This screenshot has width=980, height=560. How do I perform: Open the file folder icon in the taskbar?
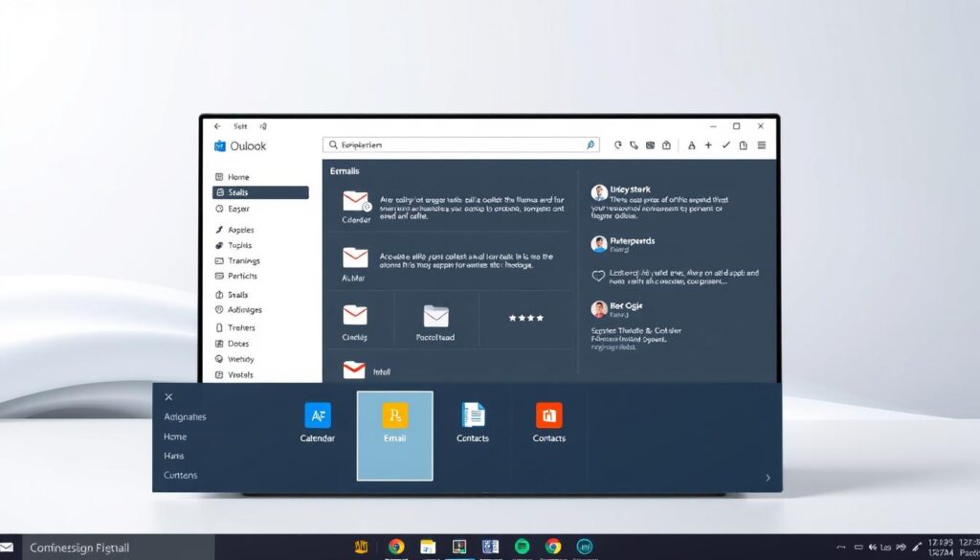click(428, 547)
